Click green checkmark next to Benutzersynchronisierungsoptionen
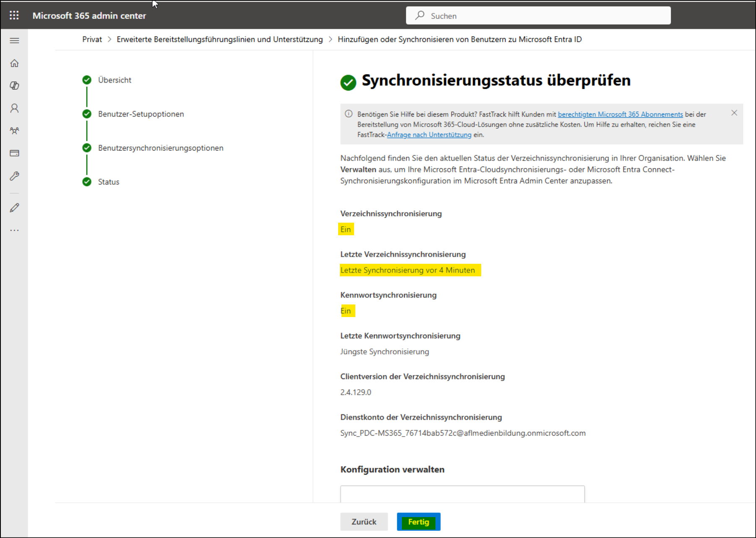 pyautogui.click(x=87, y=148)
